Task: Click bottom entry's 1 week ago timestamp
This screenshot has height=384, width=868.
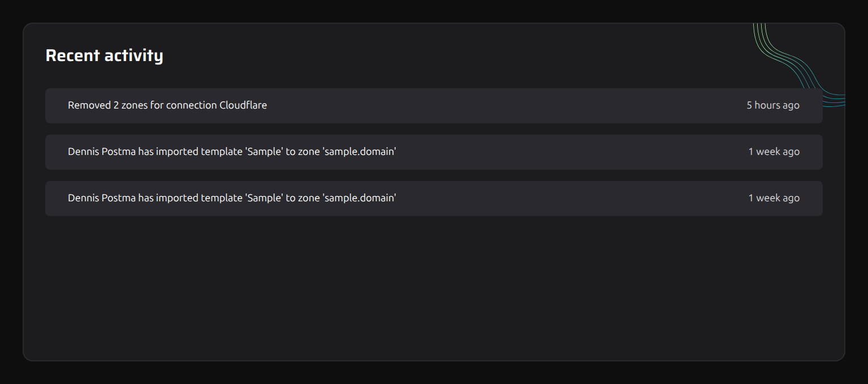Action: [774, 198]
